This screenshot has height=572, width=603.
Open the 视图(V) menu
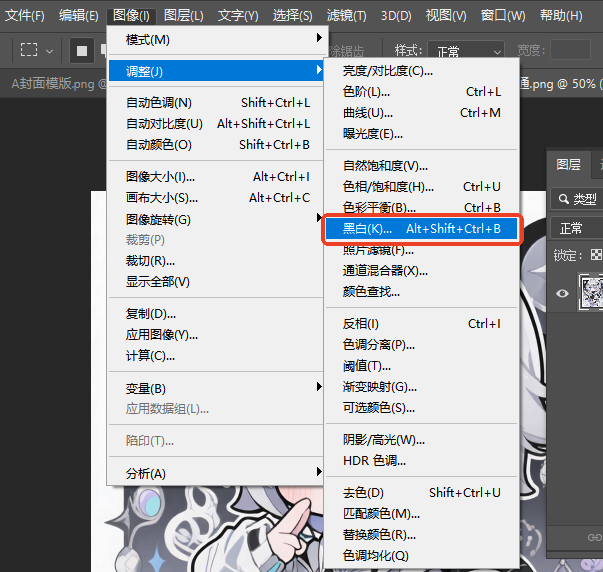click(x=446, y=15)
